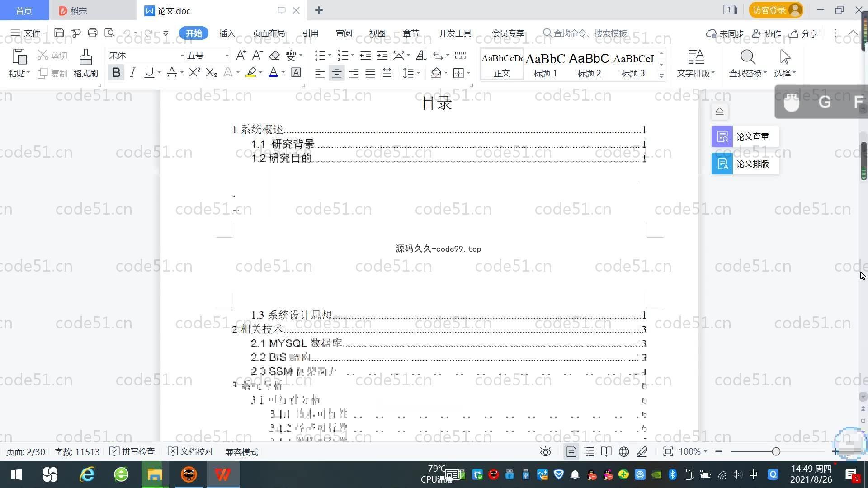868x488 pixels.
Task: Align text right
Action: pos(354,73)
